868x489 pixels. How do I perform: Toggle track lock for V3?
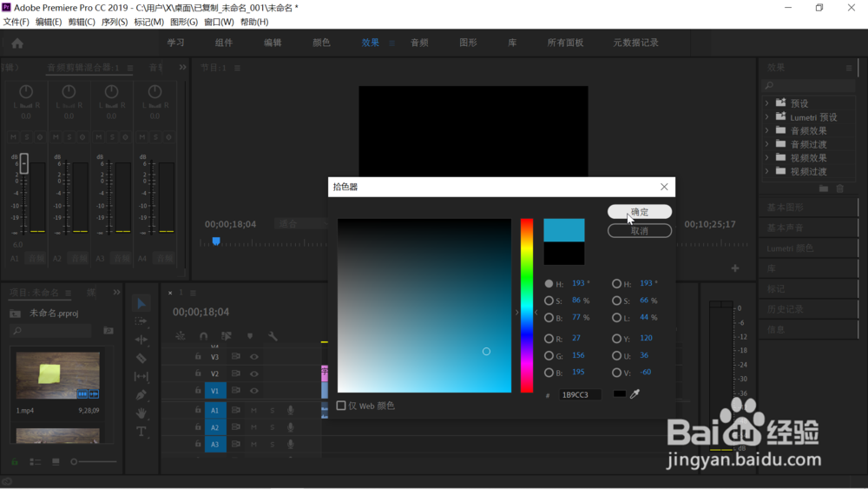pyautogui.click(x=198, y=357)
